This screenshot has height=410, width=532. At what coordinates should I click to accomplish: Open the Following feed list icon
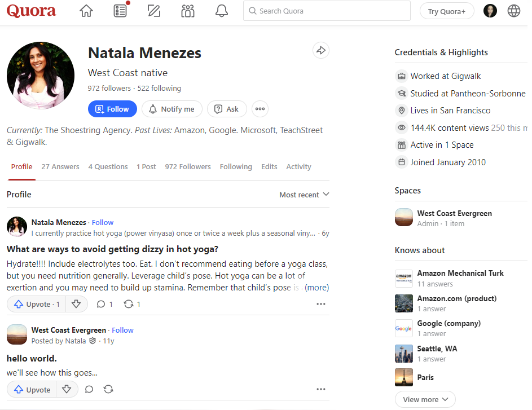tap(120, 11)
